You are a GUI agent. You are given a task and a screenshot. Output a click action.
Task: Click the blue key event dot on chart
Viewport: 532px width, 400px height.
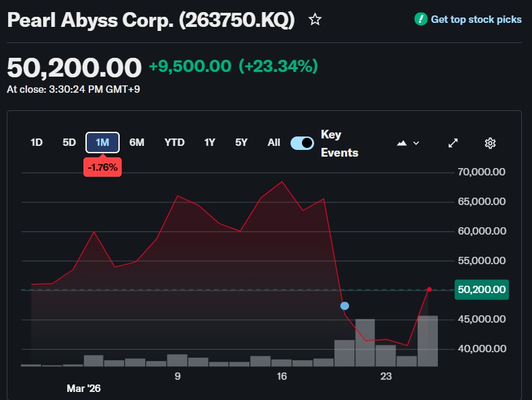345,306
